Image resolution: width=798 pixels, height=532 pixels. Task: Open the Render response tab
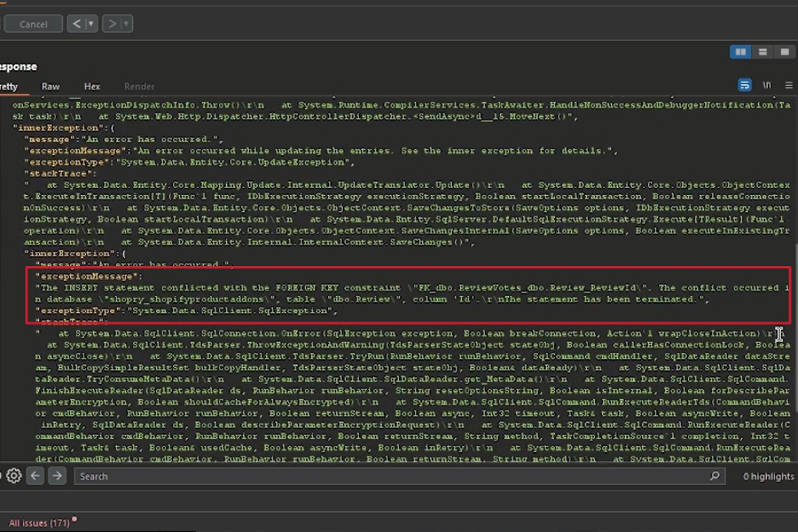pyautogui.click(x=139, y=86)
